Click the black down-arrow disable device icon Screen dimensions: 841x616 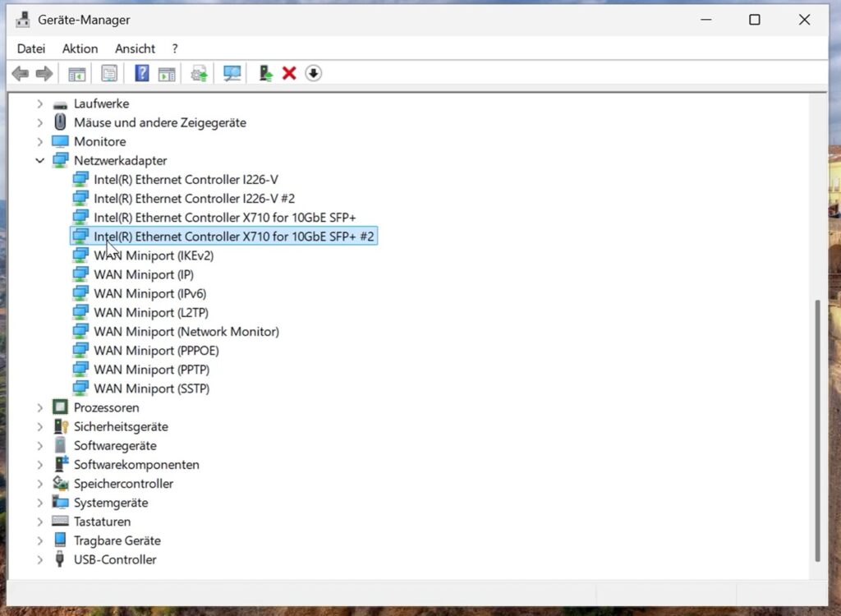[313, 74]
